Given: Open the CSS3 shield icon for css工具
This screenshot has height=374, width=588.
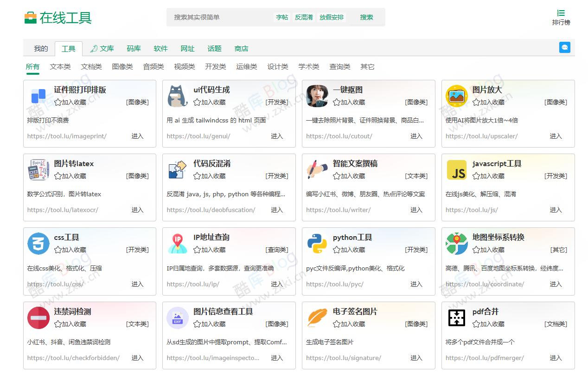Looking at the screenshot, I should (x=38, y=244).
